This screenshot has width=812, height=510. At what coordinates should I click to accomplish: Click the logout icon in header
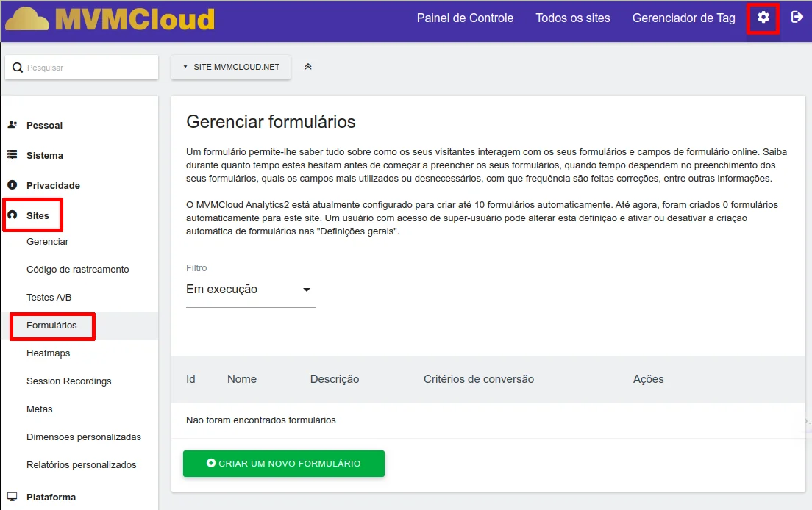point(797,18)
